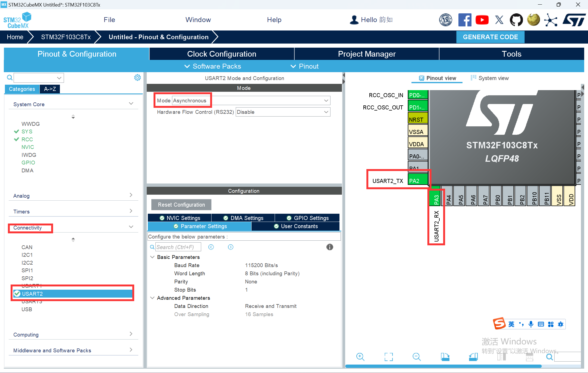Click the ST logo in the header
The width and height of the screenshot is (588, 373).
(x=574, y=20)
